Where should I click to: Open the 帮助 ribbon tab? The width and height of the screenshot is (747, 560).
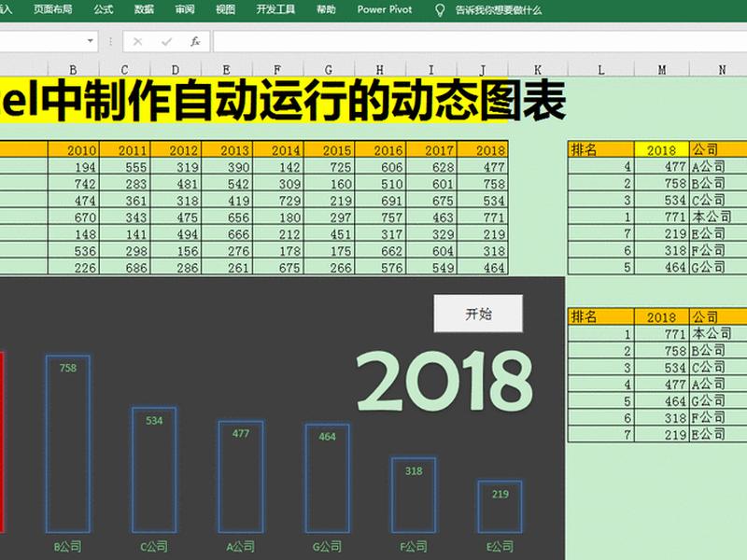click(326, 9)
